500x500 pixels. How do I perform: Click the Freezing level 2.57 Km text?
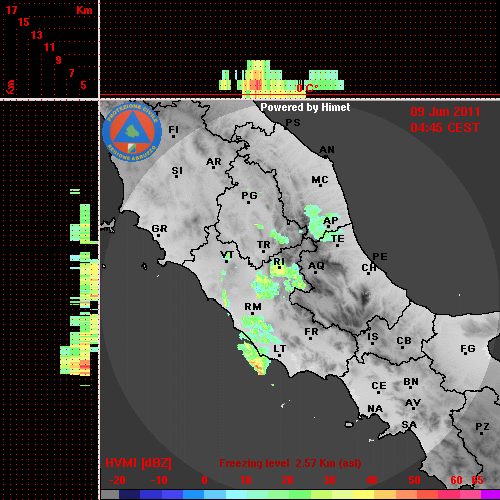(290, 463)
